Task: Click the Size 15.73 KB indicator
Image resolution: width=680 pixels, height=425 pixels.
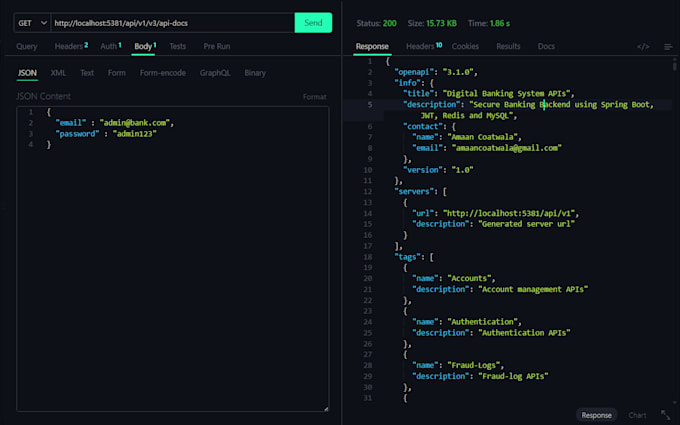Action: pyautogui.click(x=432, y=23)
